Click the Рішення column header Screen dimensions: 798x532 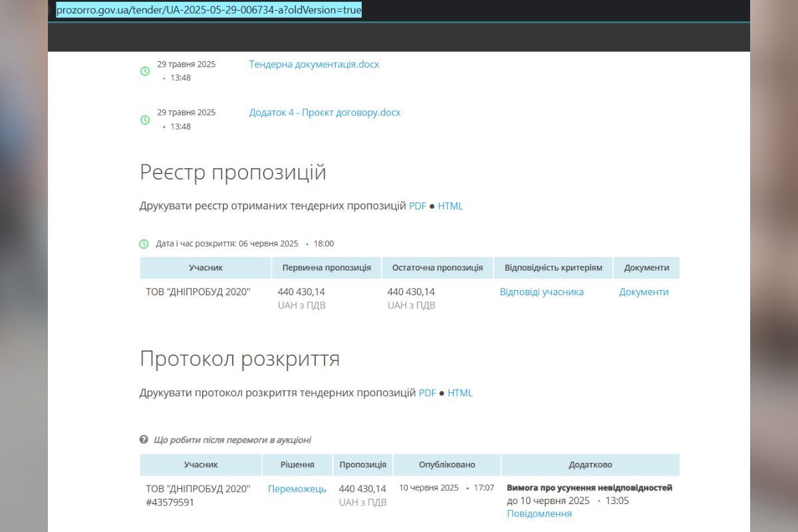[x=297, y=464]
